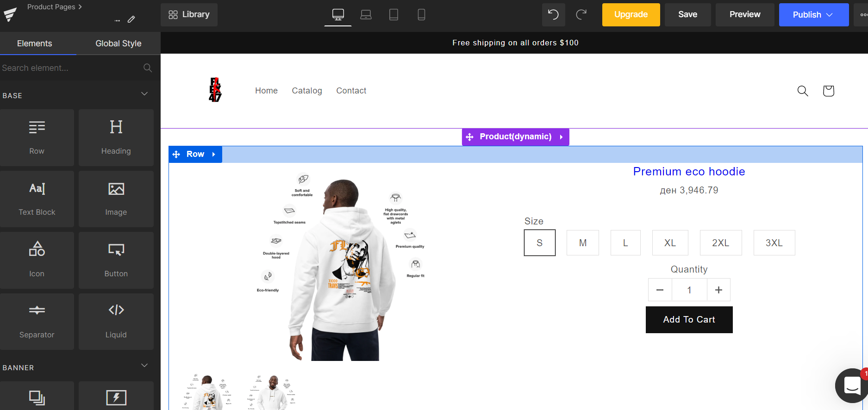Undo the last change
This screenshot has width=868, height=410.
coord(553,14)
